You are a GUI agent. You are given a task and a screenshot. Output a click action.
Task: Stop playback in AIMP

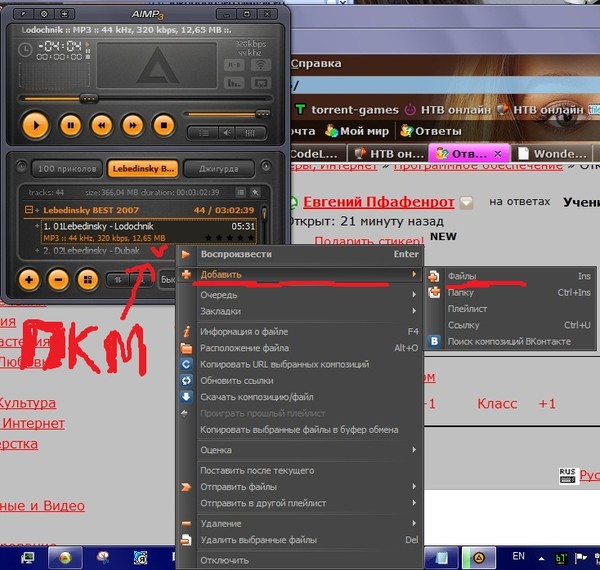[x=163, y=125]
